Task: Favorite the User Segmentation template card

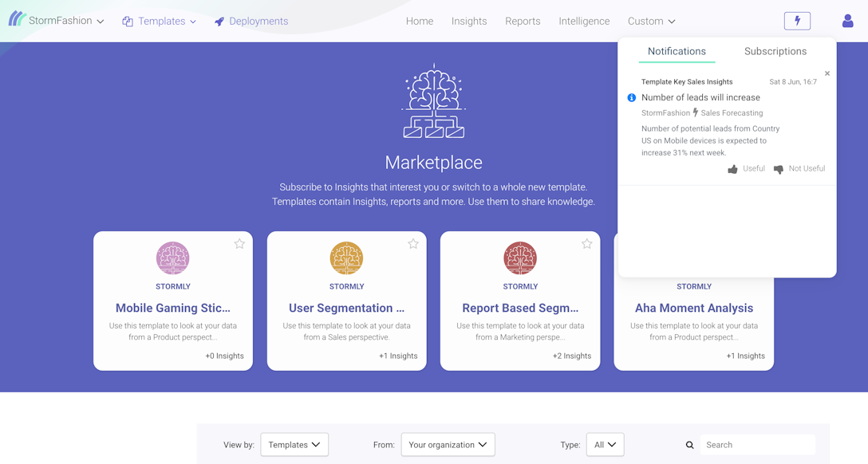Action: 413,244
